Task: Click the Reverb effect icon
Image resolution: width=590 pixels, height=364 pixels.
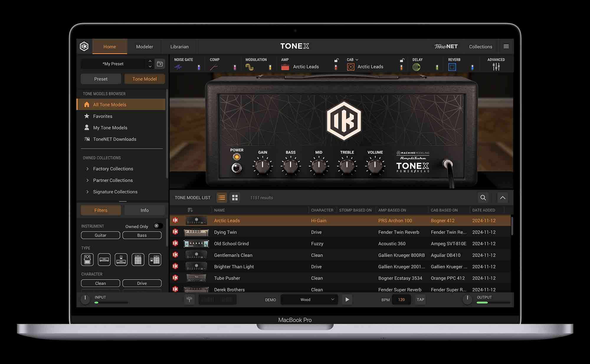Action: (452, 67)
